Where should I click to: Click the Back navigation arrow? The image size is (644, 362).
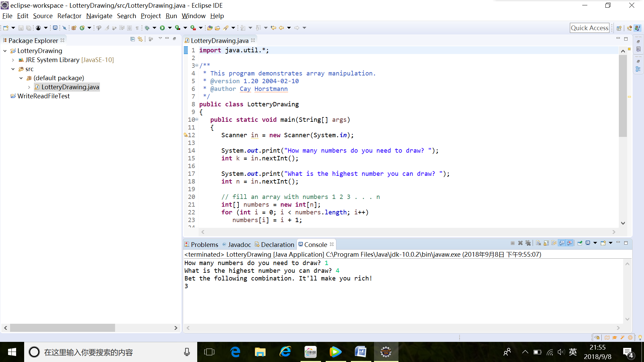281,28
